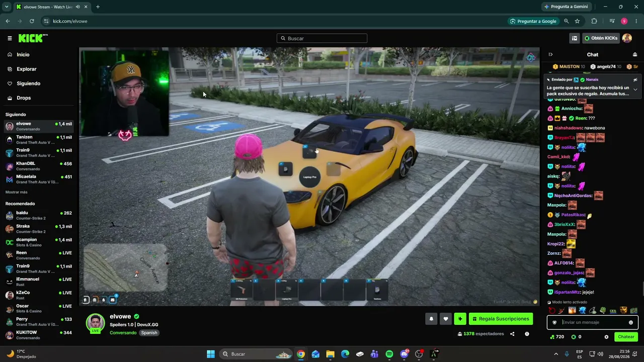Open the chat gift leaderboard icon

click(x=635, y=54)
